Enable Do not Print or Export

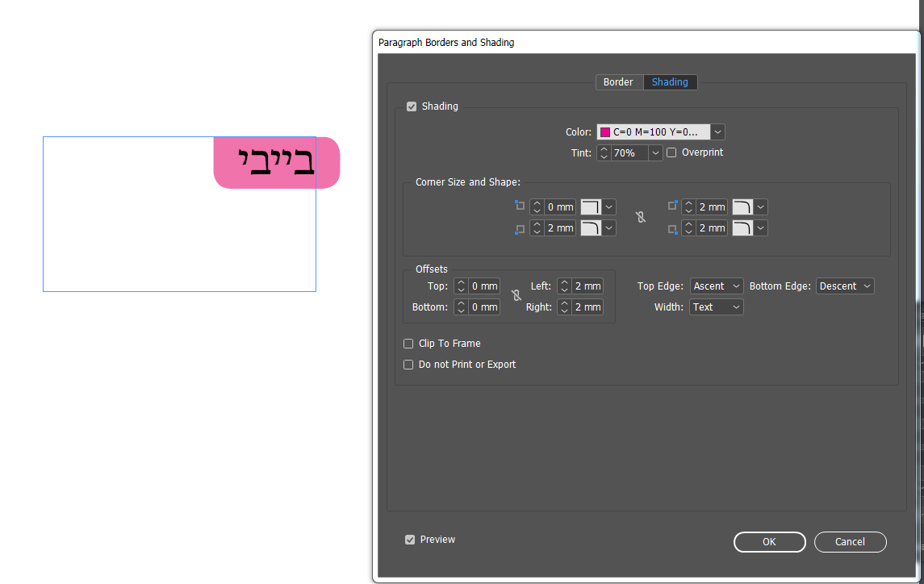(x=408, y=365)
